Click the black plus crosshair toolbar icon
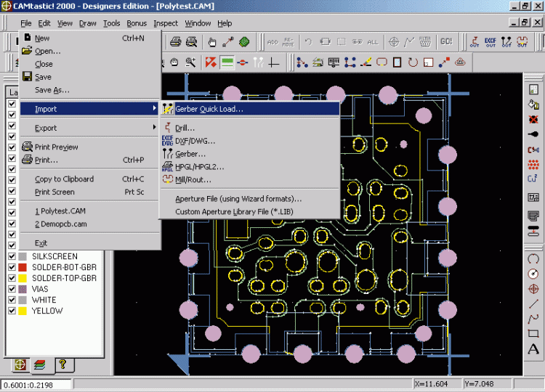545x392 pixels. coord(274,63)
